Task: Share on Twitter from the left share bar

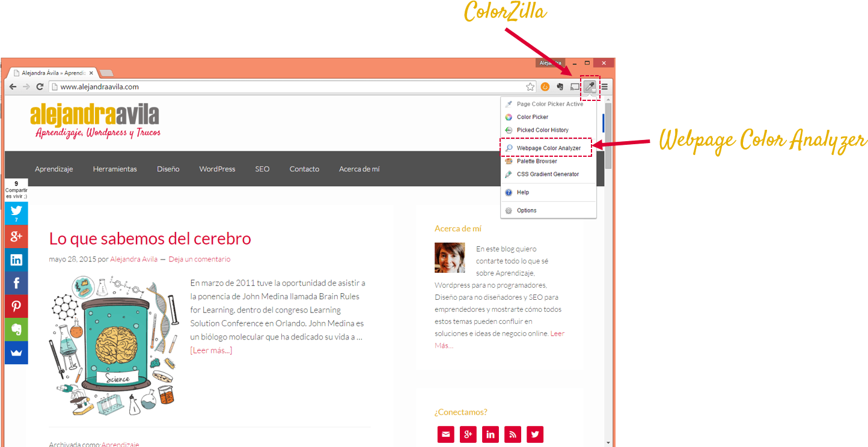Action: tap(16, 213)
